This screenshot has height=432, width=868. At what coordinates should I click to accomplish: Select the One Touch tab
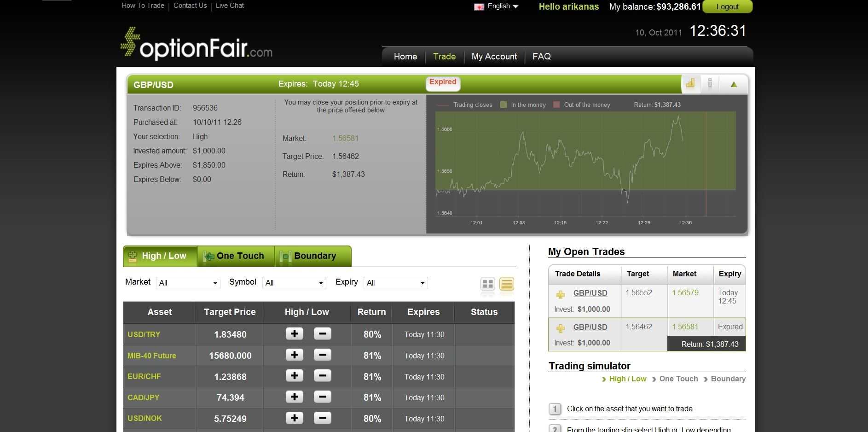click(236, 256)
